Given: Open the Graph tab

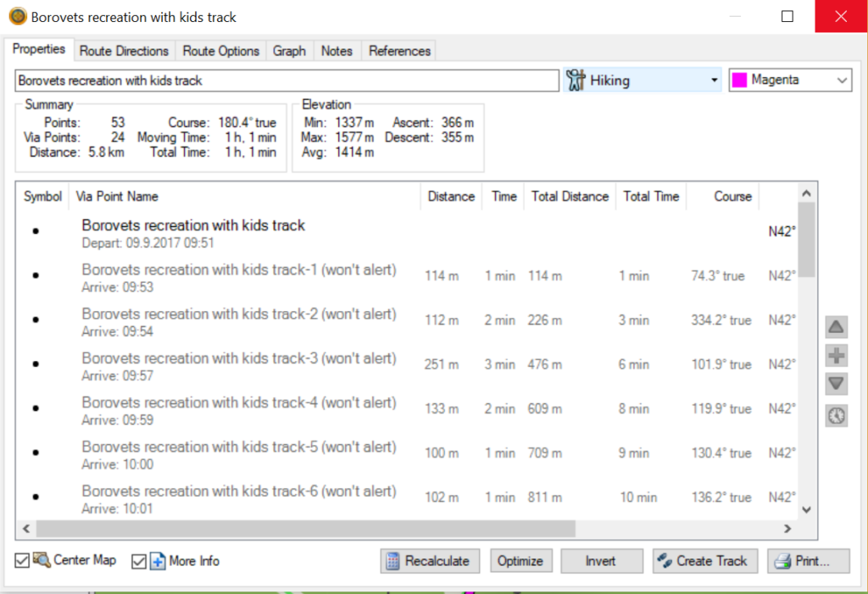Looking at the screenshot, I should pos(289,51).
